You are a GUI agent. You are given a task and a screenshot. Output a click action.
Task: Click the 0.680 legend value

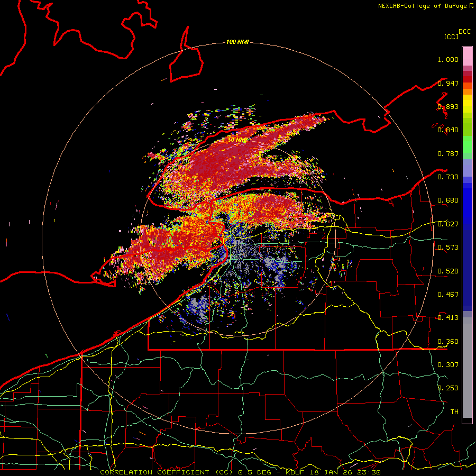[448, 200]
